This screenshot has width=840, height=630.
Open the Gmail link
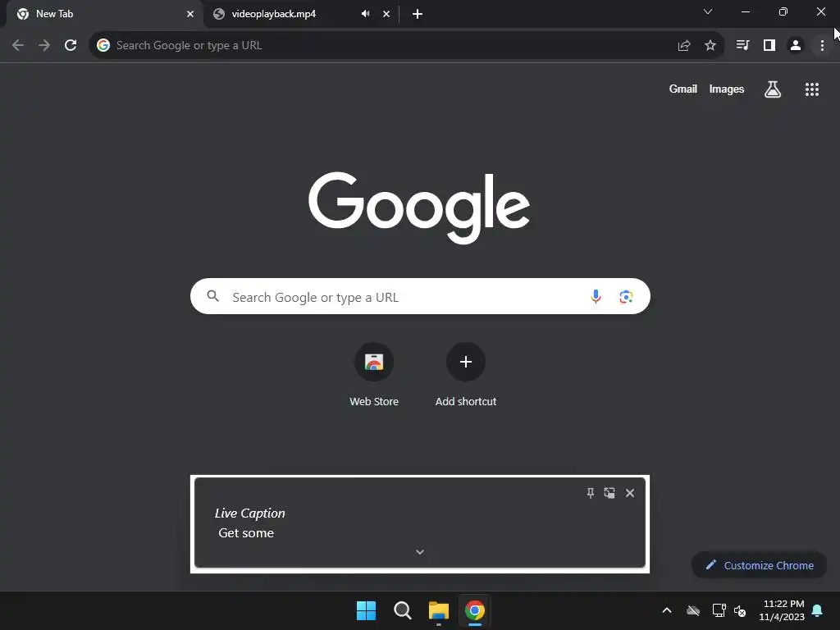coord(682,89)
